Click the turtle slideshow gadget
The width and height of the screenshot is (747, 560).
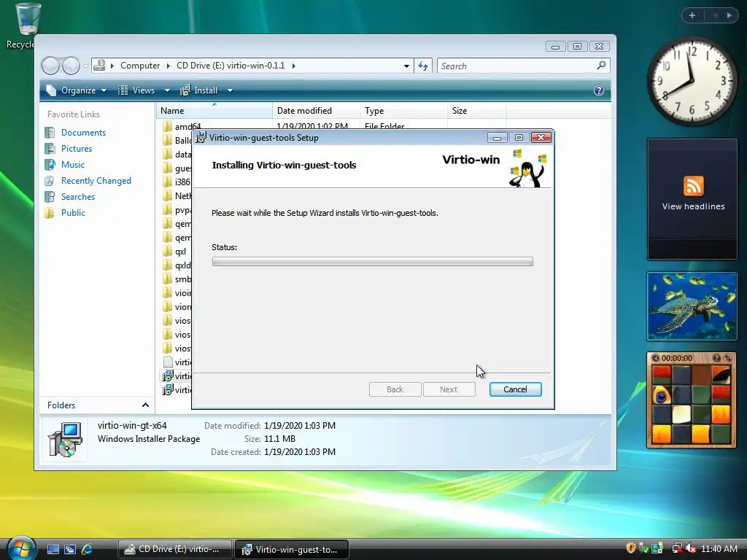pyautogui.click(x=692, y=306)
